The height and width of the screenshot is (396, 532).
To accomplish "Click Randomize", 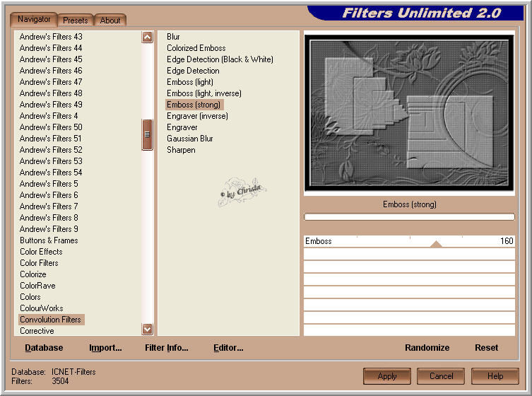I will click(427, 348).
